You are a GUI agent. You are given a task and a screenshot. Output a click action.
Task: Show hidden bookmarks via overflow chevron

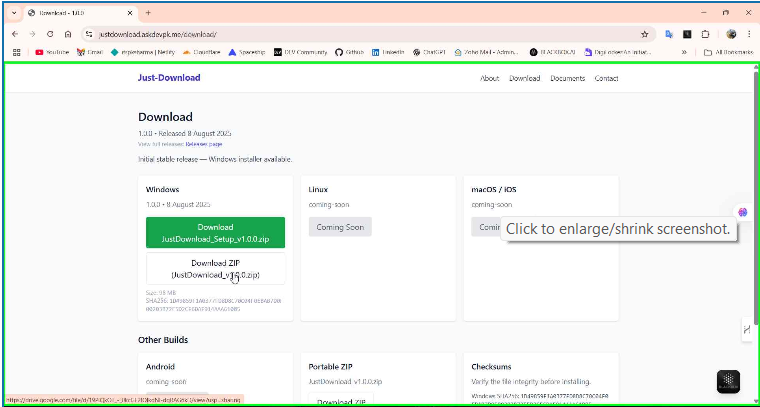tap(684, 52)
